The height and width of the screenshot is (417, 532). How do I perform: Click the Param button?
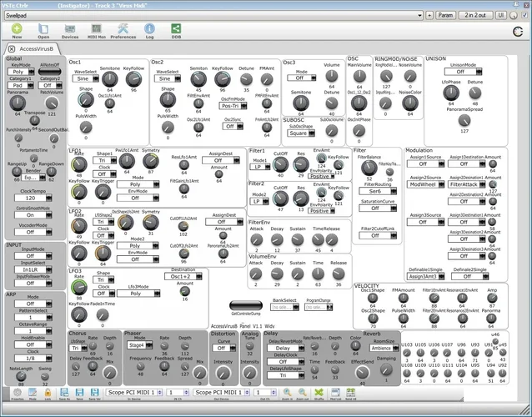[x=444, y=15]
